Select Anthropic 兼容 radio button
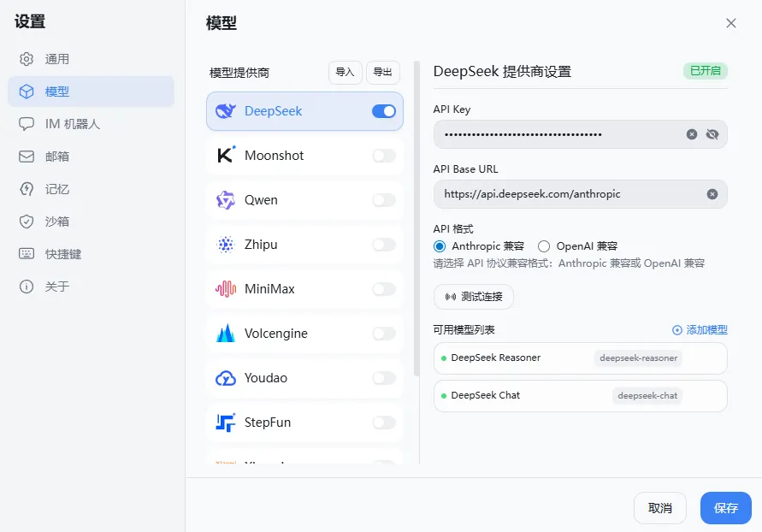 point(440,246)
